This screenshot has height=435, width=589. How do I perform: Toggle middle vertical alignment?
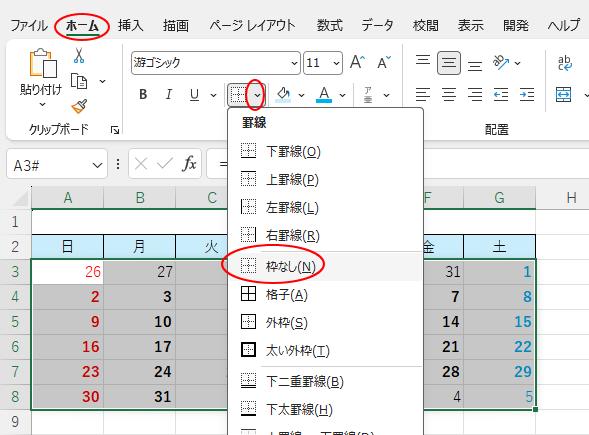click(x=449, y=63)
